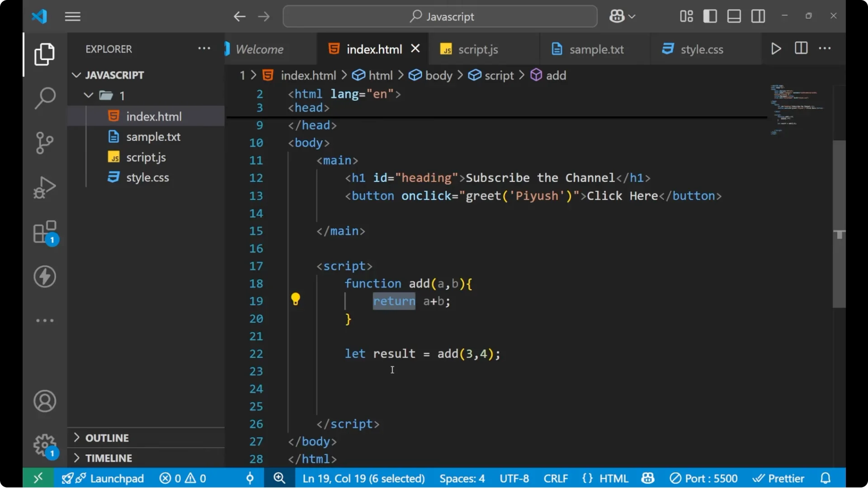The image size is (868, 488).
Task: Toggle the bottom panel visibility
Action: 734,16
